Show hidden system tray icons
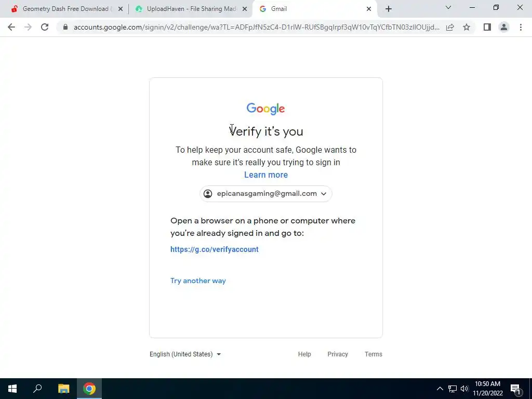The width and height of the screenshot is (532, 399). click(440, 389)
